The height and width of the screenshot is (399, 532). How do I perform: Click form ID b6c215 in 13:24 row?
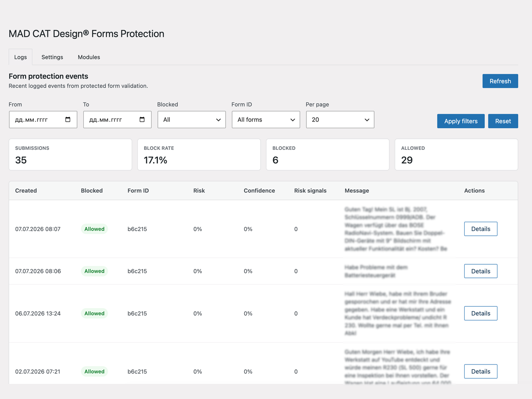[x=137, y=313]
